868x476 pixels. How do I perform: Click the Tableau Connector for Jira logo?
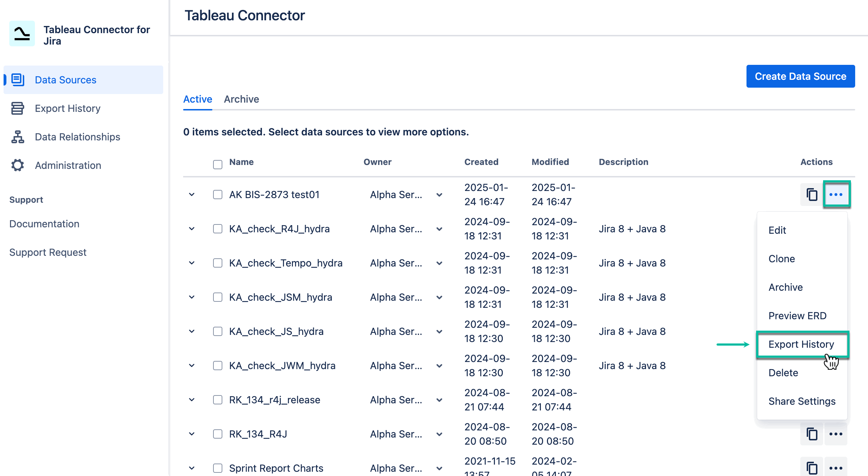(22, 33)
